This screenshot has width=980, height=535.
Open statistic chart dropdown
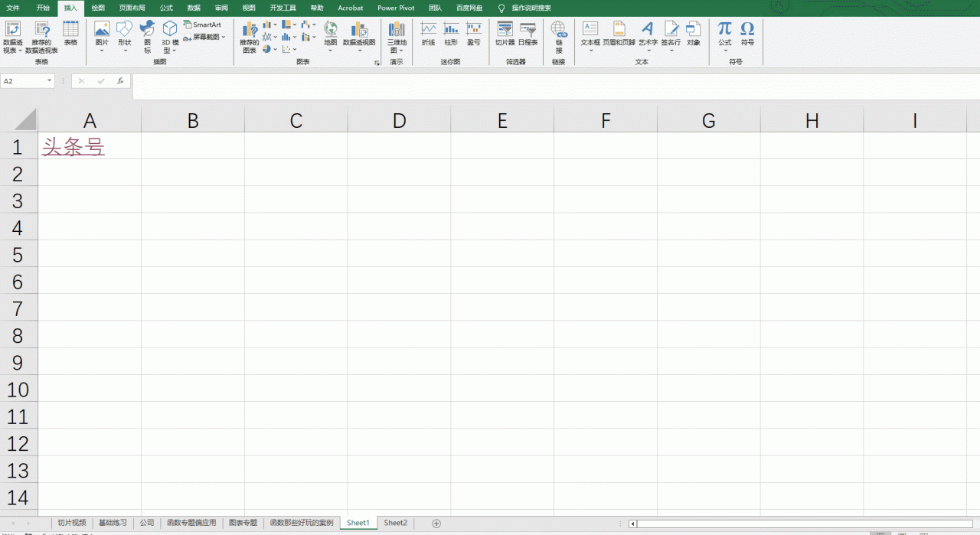pyautogui.click(x=289, y=37)
